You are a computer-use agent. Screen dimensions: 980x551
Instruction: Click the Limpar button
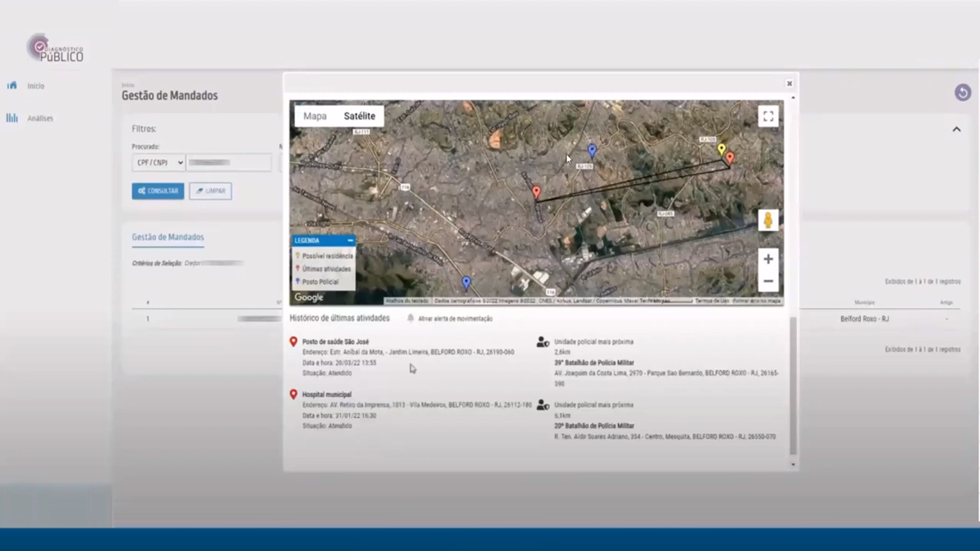(210, 191)
